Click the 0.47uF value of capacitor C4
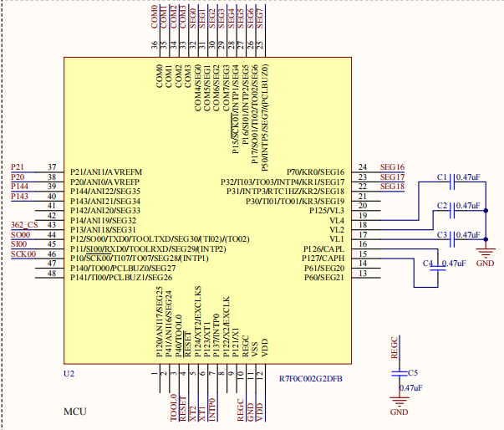Viewport: 504px width, 430px height. [x=454, y=264]
